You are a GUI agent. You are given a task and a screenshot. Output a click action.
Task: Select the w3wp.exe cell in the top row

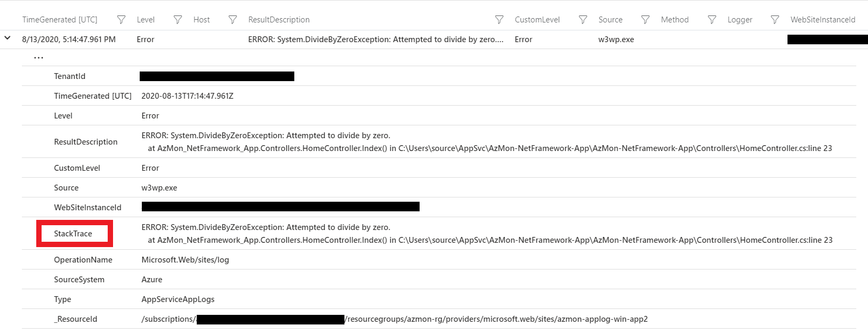tap(616, 39)
